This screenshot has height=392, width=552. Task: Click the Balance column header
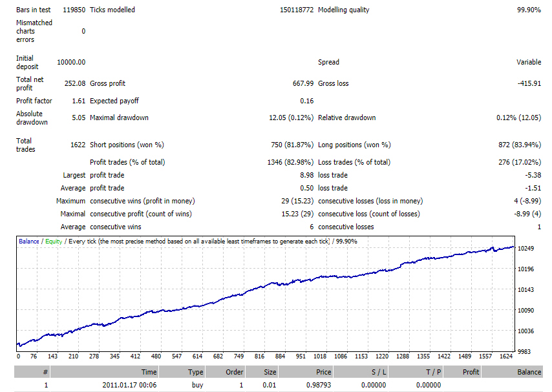pos(512,372)
